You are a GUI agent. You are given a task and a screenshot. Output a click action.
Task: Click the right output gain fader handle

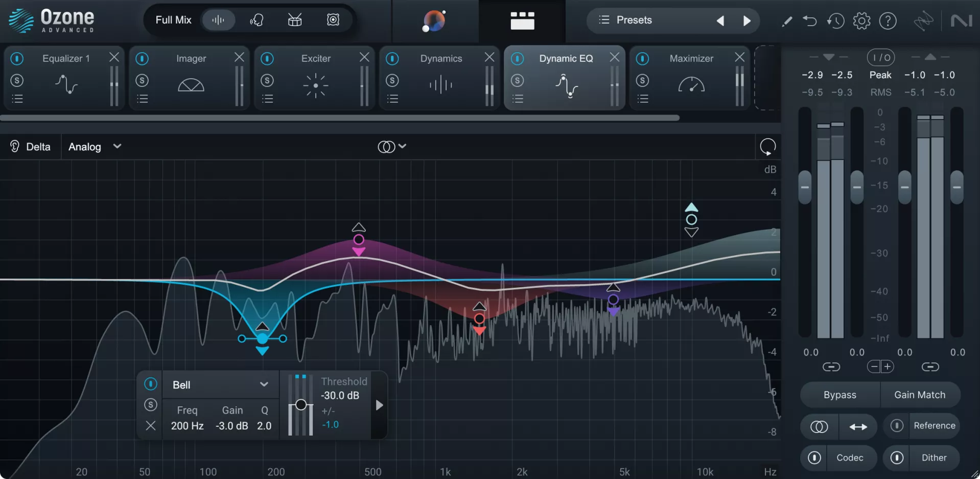tap(957, 187)
